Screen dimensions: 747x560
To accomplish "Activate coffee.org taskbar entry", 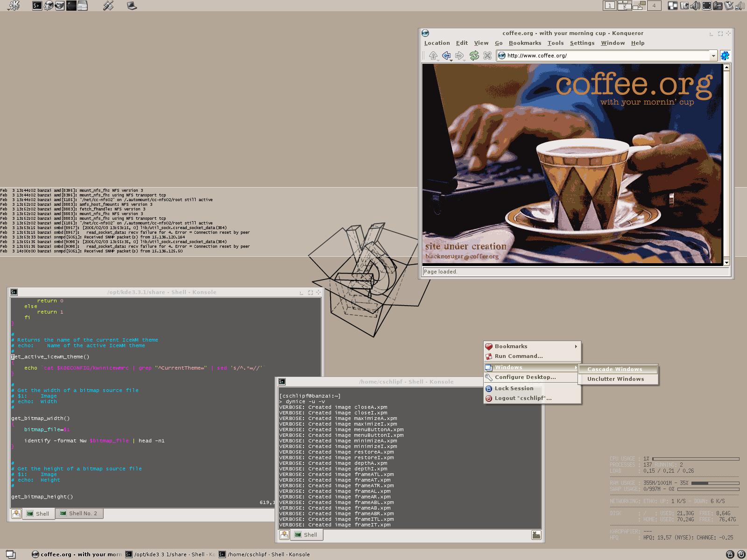I will click(77, 554).
